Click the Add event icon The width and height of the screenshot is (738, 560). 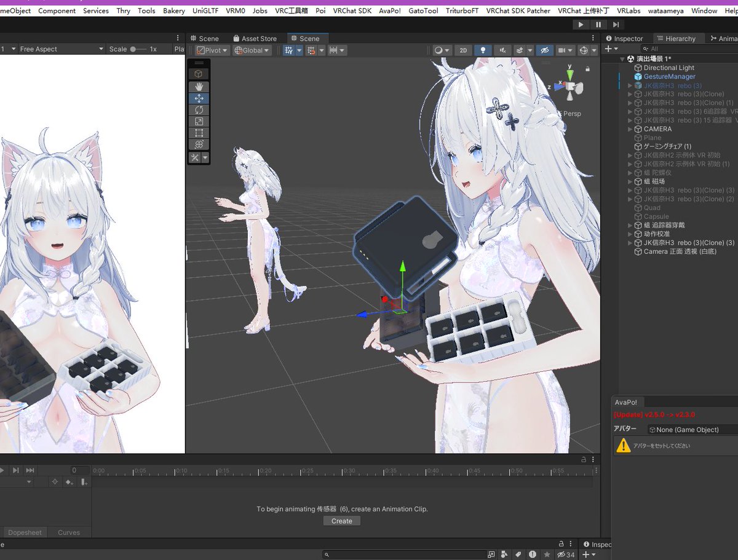pos(84,483)
